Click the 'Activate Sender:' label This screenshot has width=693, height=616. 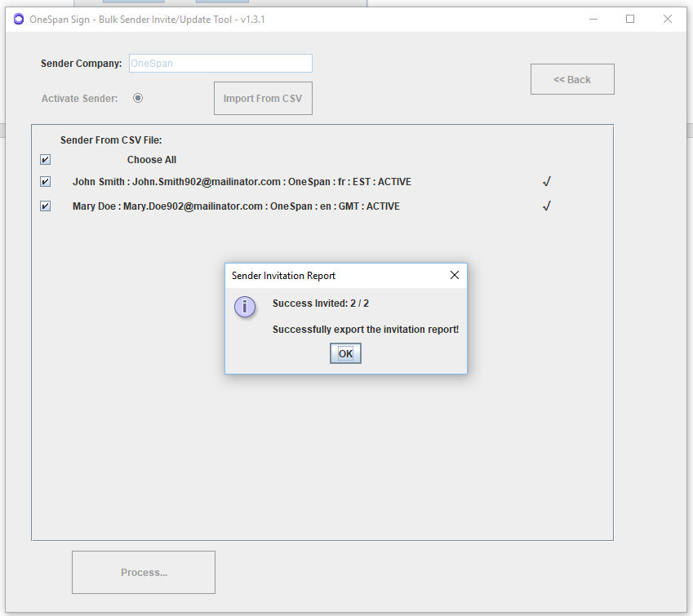(79, 98)
